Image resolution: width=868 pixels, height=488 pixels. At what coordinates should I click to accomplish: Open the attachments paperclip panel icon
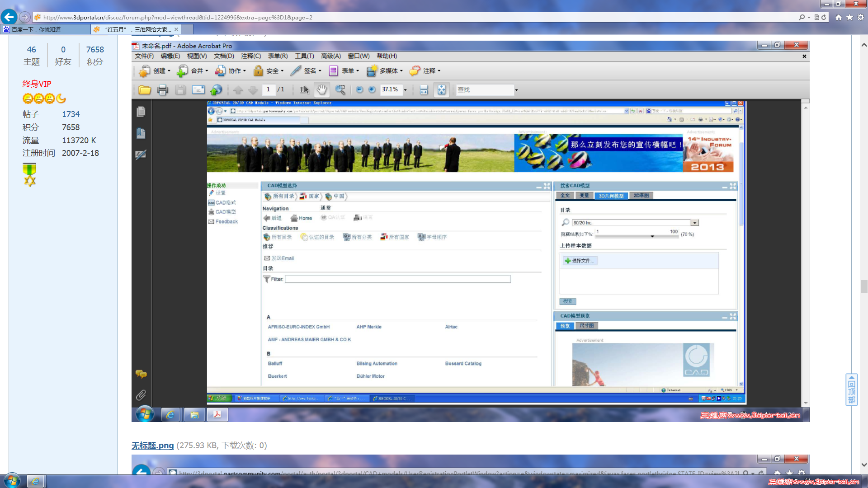click(x=141, y=395)
